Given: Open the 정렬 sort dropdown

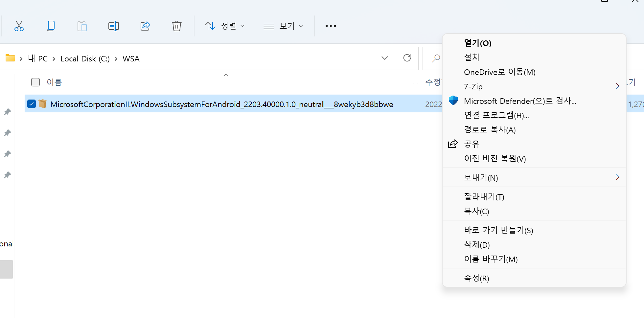Looking at the screenshot, I should pos(224,26).
